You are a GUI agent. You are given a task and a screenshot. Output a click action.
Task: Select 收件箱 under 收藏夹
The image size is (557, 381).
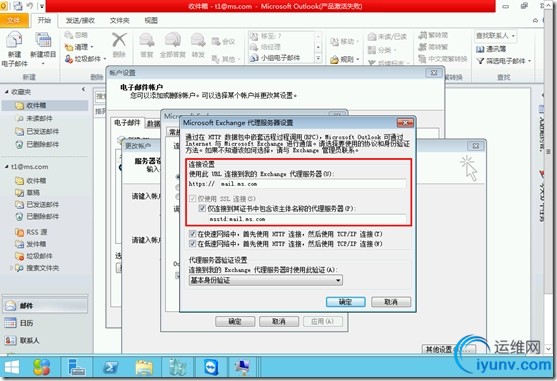point(45,105)
